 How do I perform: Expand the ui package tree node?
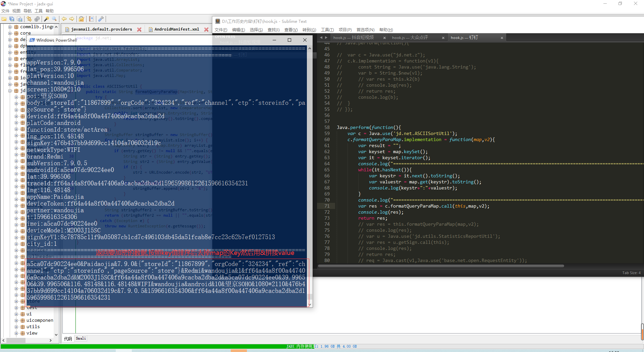pyautogui.click(x=16, y=314)
